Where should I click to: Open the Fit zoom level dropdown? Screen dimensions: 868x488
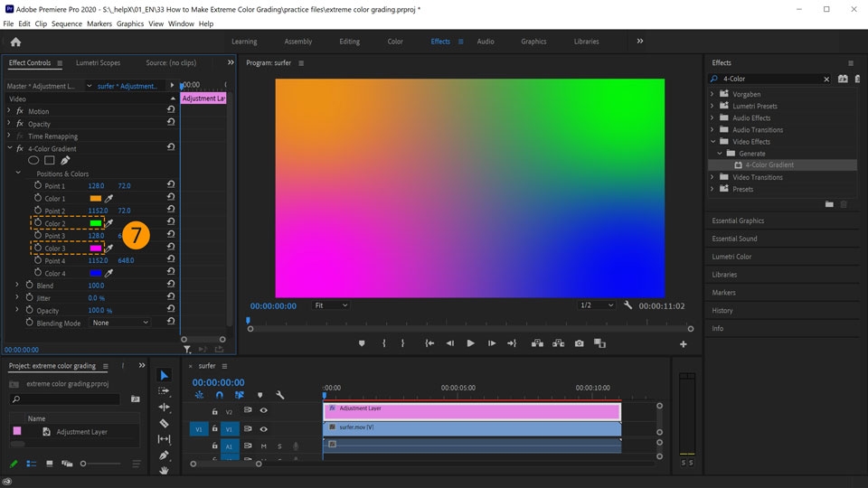[330, 305]
